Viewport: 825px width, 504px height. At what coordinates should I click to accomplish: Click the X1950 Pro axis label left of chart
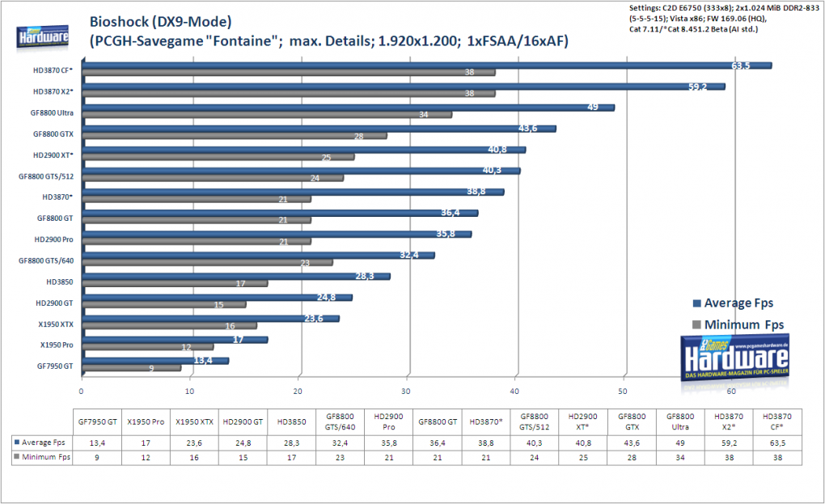click(x=57, y=345)
